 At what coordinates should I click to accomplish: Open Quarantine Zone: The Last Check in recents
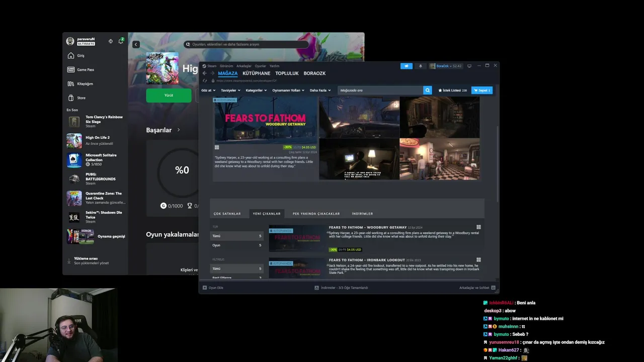[96, 198]
